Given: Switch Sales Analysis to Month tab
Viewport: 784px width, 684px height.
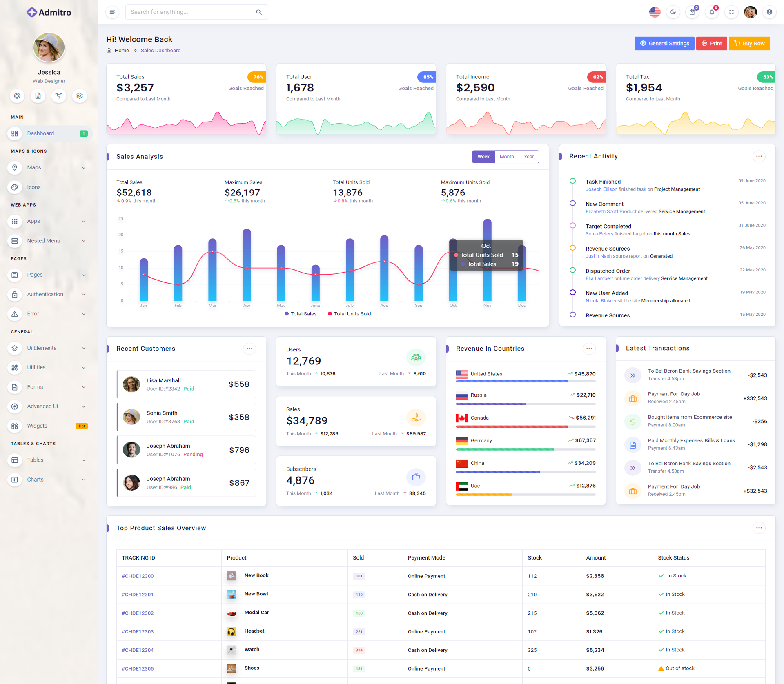Looking at the screenshot, I should (x=506, y=157).
